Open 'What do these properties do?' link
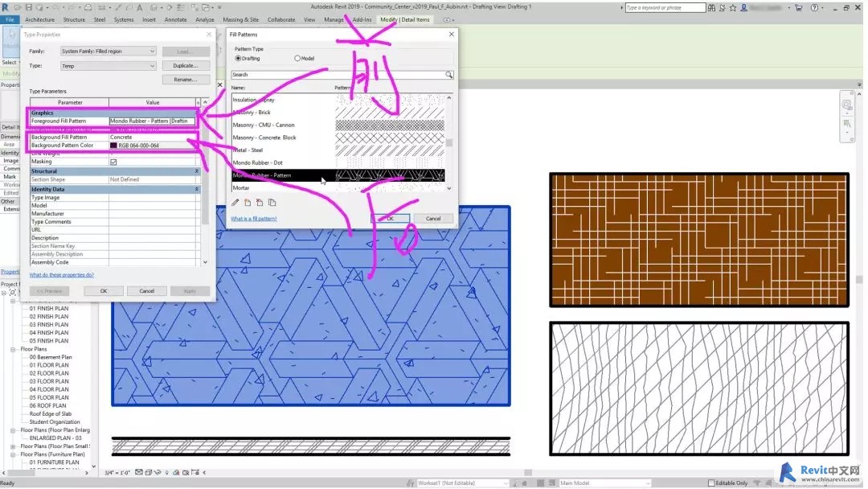This screenshot has height=489, width=868. [x=61, y=275]
